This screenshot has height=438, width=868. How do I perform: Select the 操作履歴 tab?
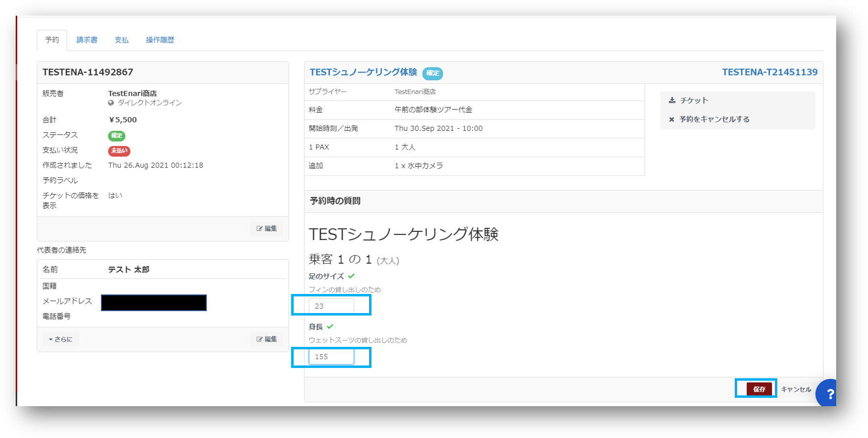(160, 40)
